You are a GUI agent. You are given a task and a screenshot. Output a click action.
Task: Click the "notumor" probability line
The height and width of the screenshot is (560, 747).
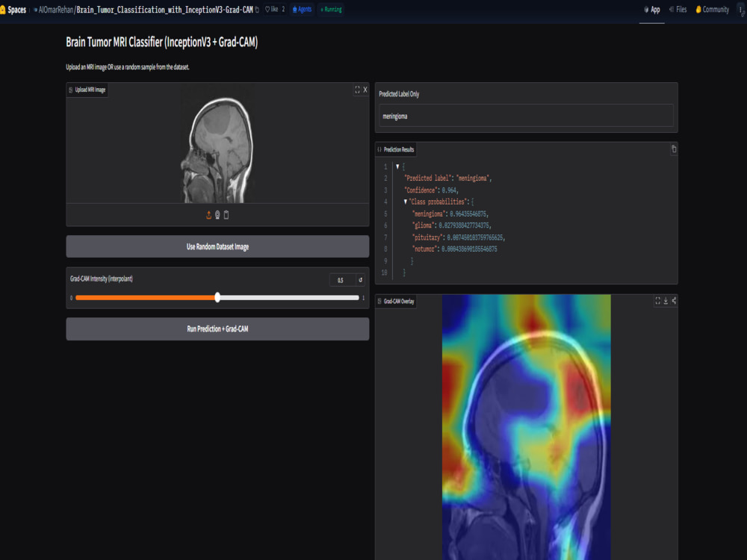click(454, 249)
